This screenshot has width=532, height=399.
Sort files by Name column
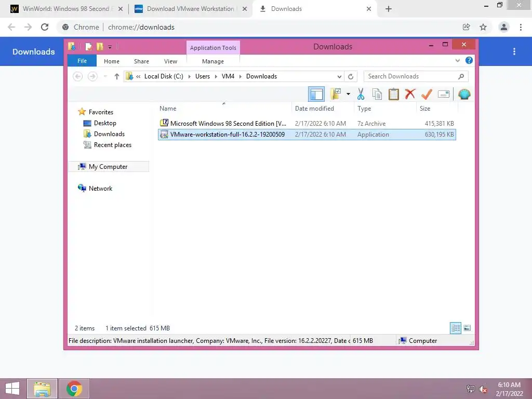pos(224,108)
